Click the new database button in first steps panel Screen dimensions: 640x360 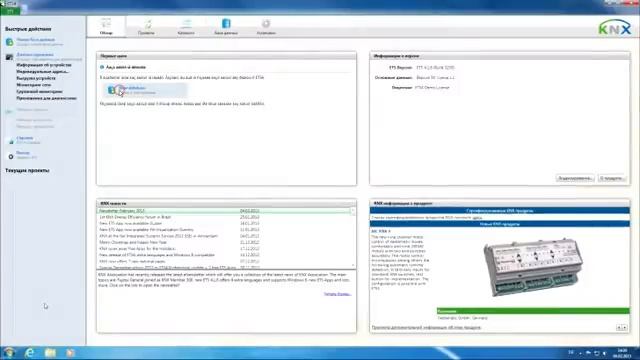(x=145, y=90)
